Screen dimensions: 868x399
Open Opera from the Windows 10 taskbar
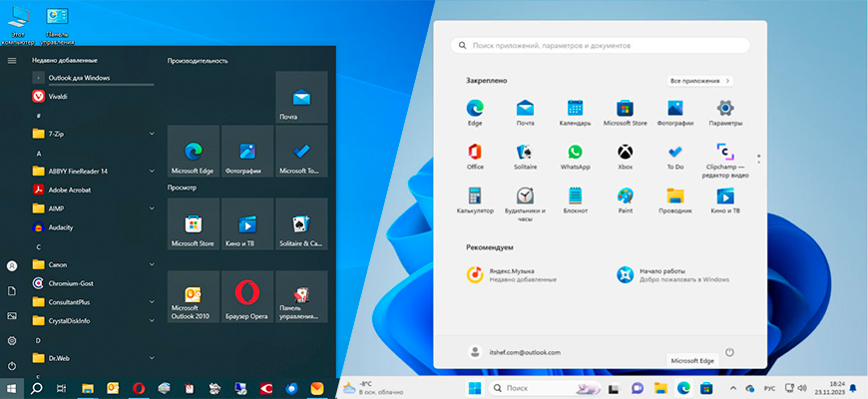coord(138,388)
